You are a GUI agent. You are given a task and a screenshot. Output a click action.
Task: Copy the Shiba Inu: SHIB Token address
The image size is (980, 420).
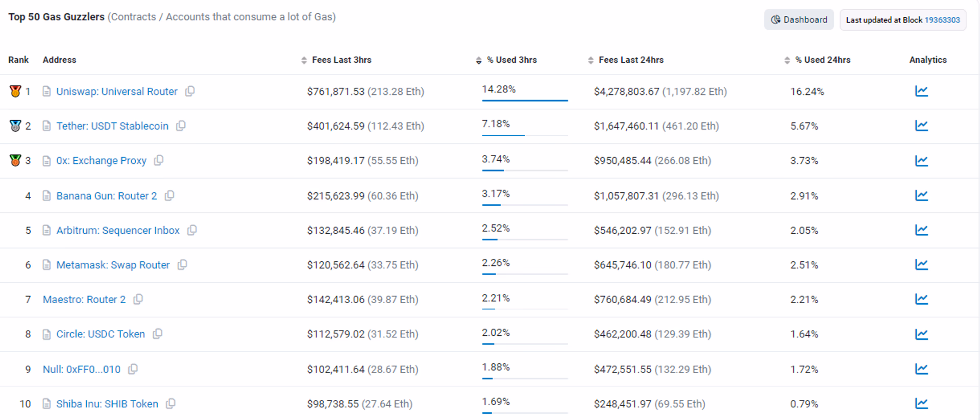click(170, 404)
